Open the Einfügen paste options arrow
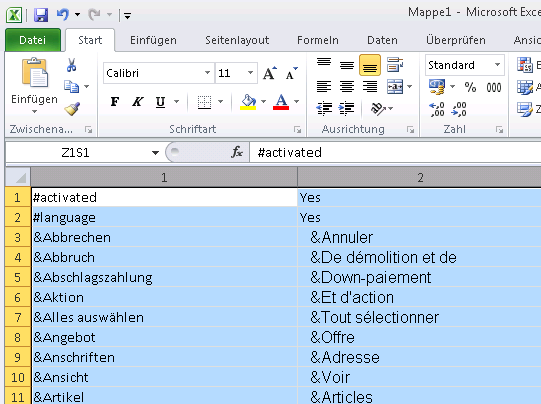Screen dimensions: 541x404 pos(34,111)
